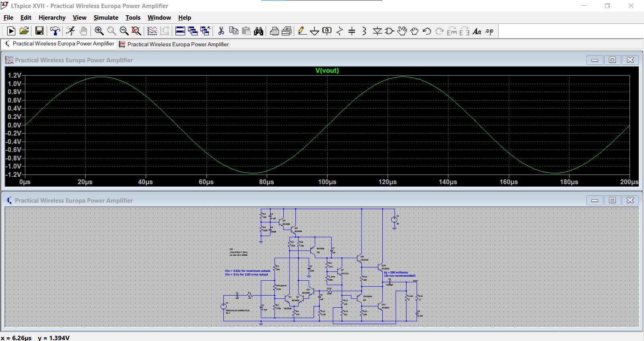Place a Diode component
Viewport: 644px width, 341px height.
377,31
